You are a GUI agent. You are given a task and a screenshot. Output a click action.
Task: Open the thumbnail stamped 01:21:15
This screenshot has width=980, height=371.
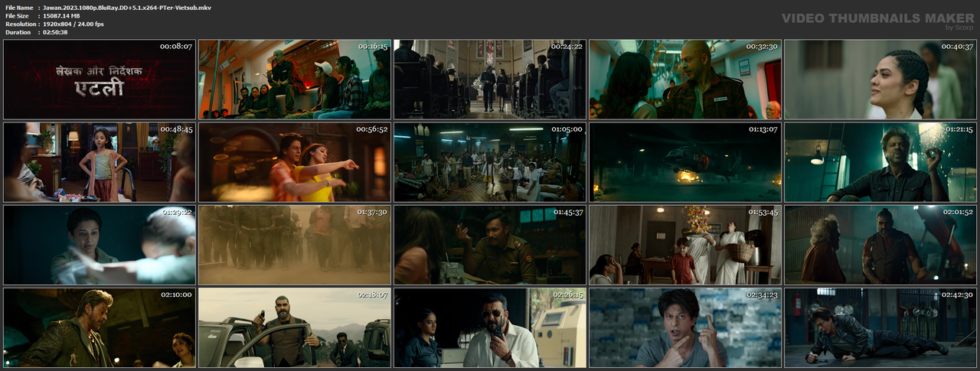point(880,162)
